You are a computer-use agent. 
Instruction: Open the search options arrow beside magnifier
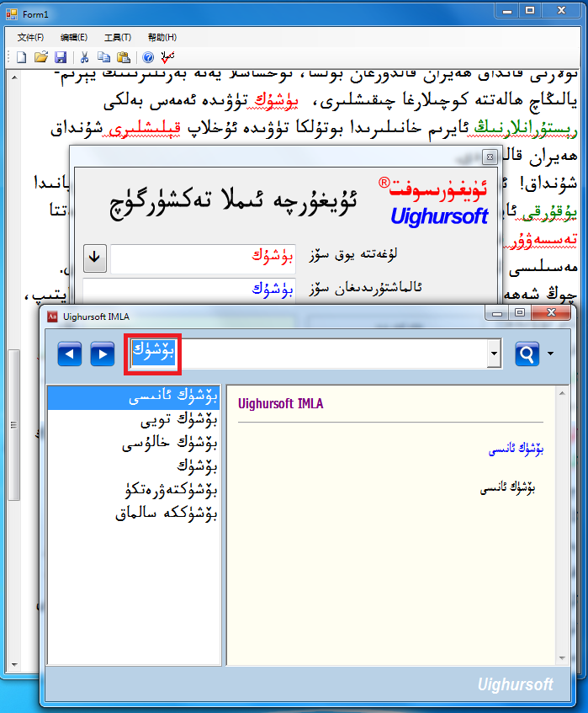[x=550, y=354]
